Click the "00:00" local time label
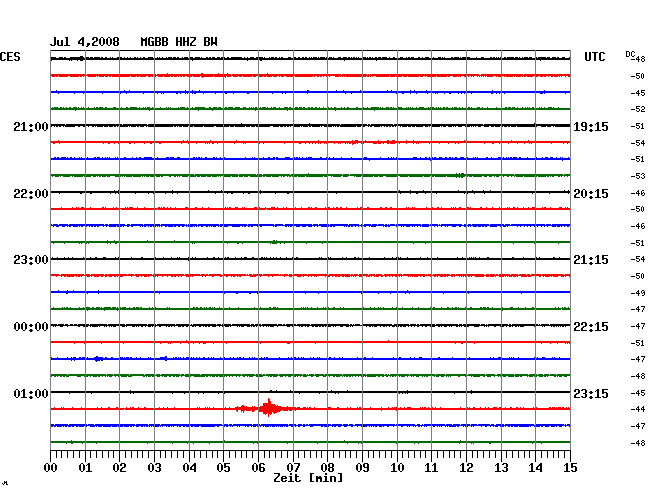Image resolution: width=650 pixels, height=494 pixels. point(31,327)
